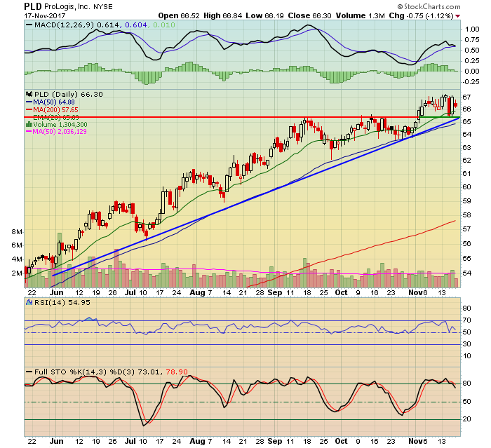Click the High 66.84 value
The width and height of the screenshot is (491, 448).
click(222, 15)
